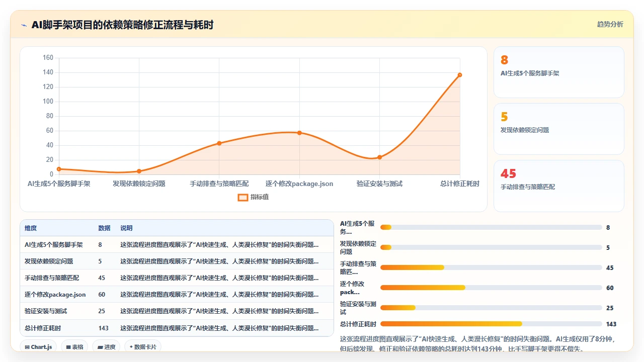Click the chart point at 手动排查与策略匹配
The height and width of the screenshot is (362, 644).
point(219,143)
